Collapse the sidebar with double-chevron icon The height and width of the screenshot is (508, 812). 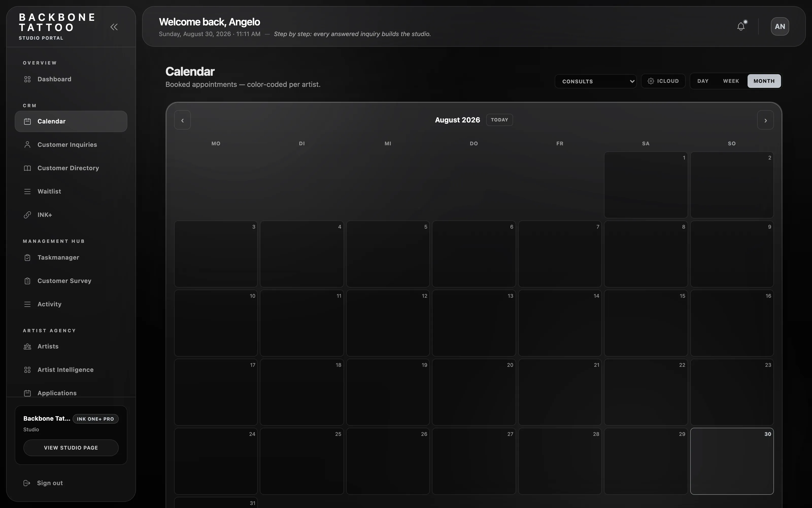point(114,27)
